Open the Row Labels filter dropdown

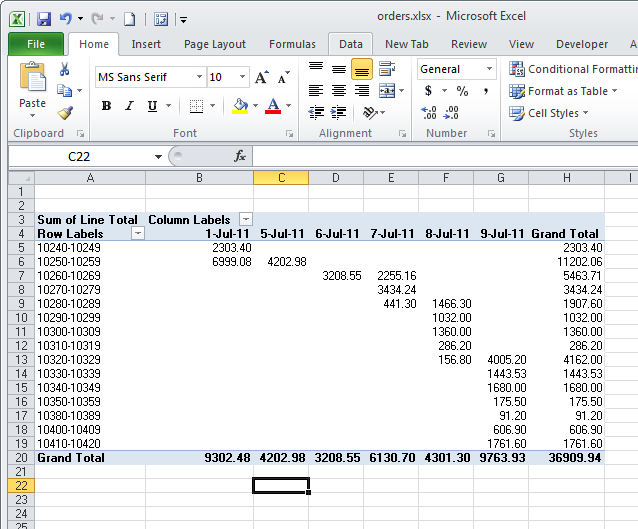click(138, 233)
